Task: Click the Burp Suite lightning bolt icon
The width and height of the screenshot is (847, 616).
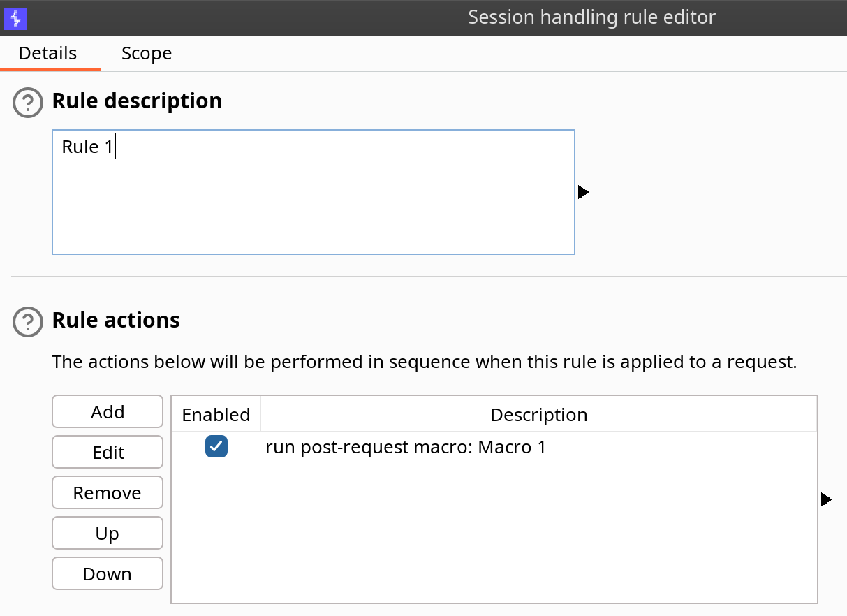Action: (x=15, y=17)
